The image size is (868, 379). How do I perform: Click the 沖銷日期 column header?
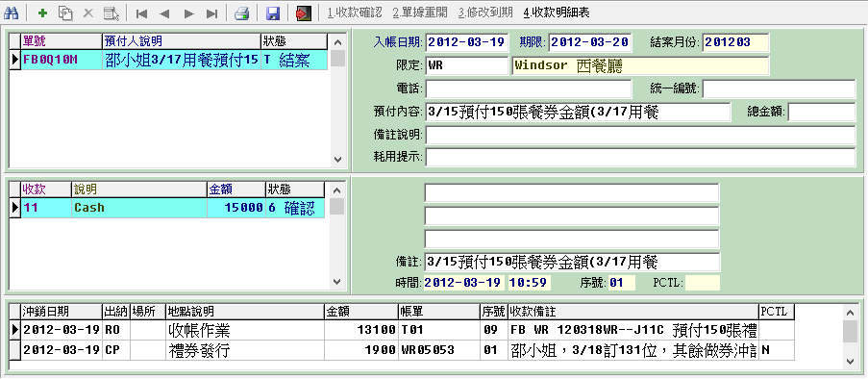coord(62,312)
